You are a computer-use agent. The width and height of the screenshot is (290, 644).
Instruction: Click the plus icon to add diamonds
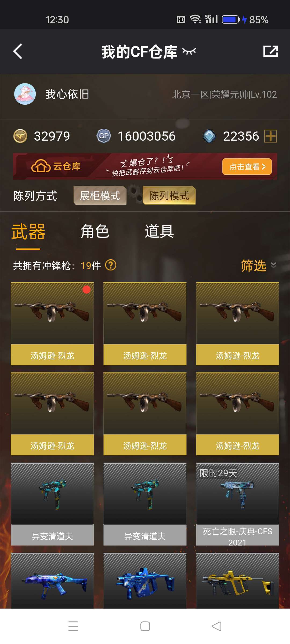pyautogui.click(x=271, y=136)
